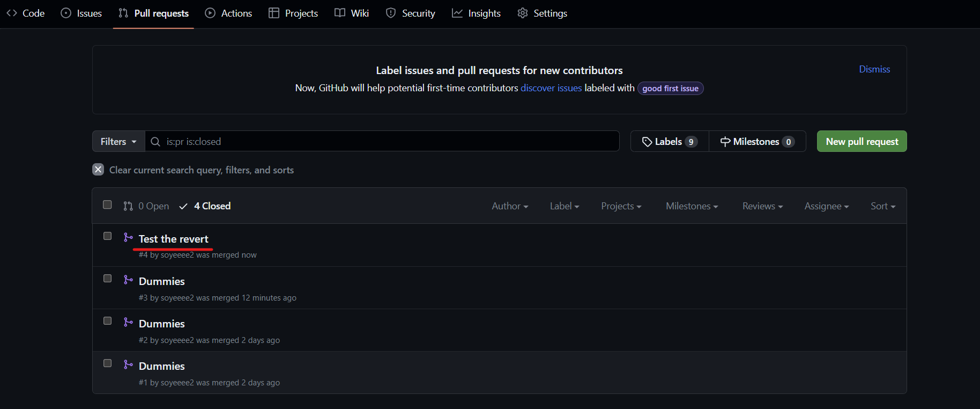Open the Labels 9 button
This screenshot has height=409, width=980.
pos(670,141)
